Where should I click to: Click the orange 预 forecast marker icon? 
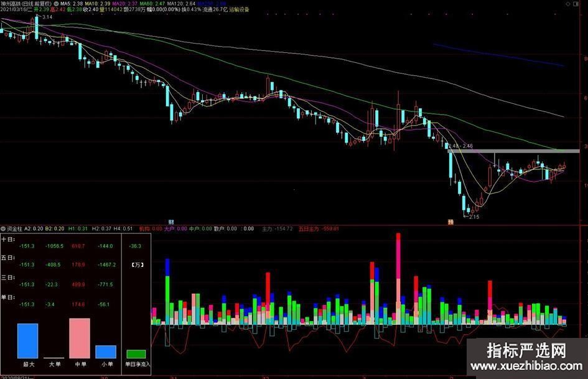[450, 221]
